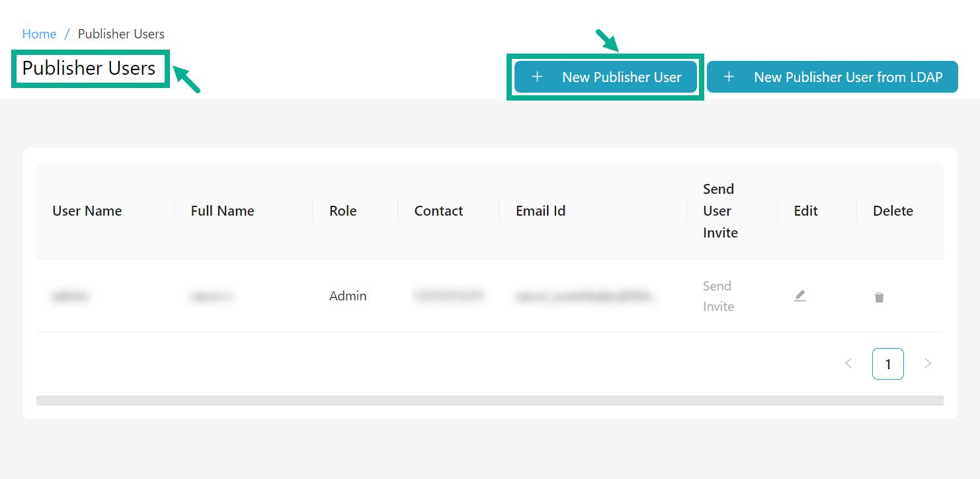Click the plus icon on New Publisher User button
This screenshot has height=479, width=980.
pos(537,77)
